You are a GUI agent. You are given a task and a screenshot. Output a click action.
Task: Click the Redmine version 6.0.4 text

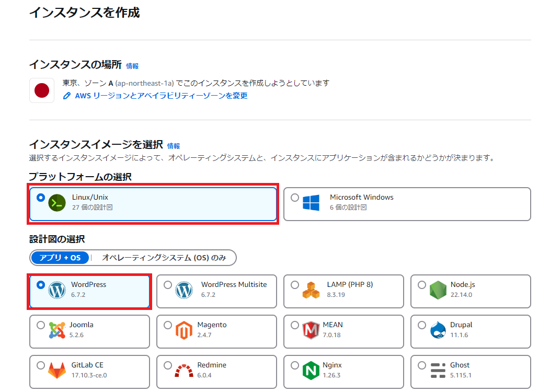(x=204, y=375)
